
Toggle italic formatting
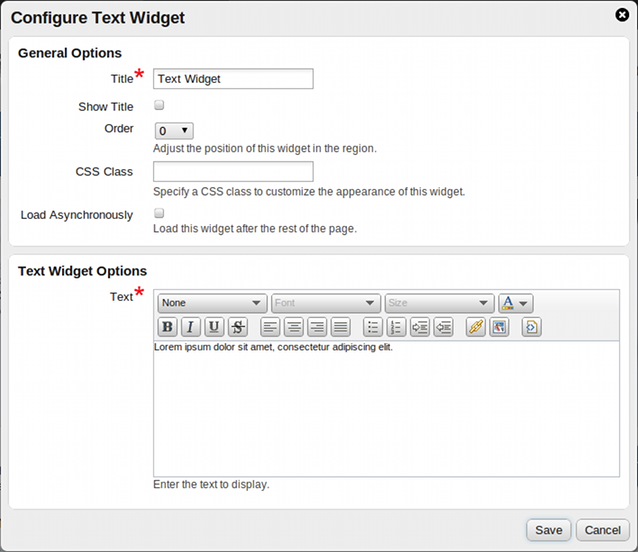[x=190, y=327]
